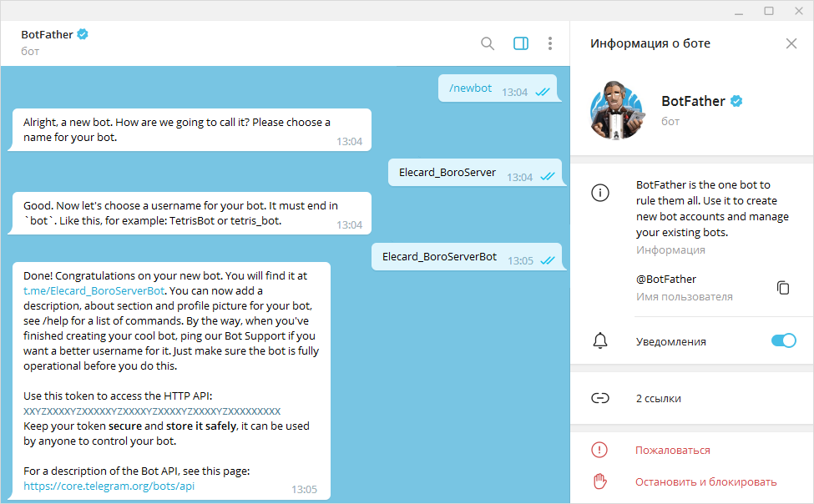This screenshot has width=814, height=504.
Task: Click the hand stop icon
Action: [599, 481]
